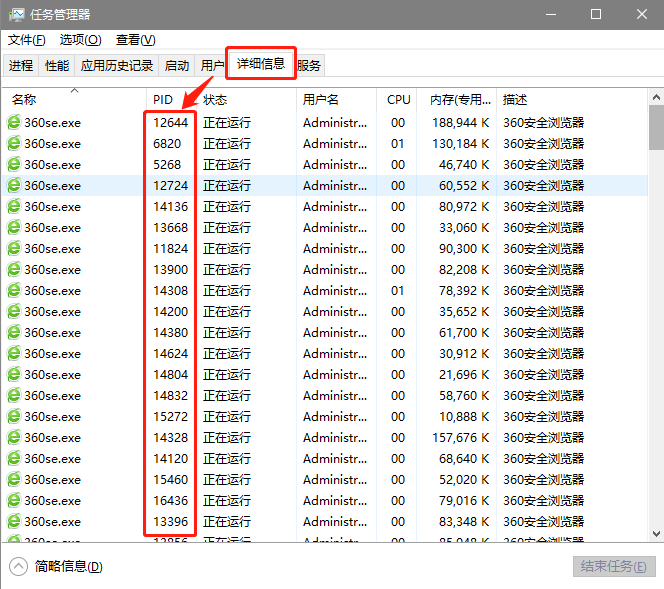Switch to the 用户 tab
The image size is (664, 589).
tap(212, 65)
